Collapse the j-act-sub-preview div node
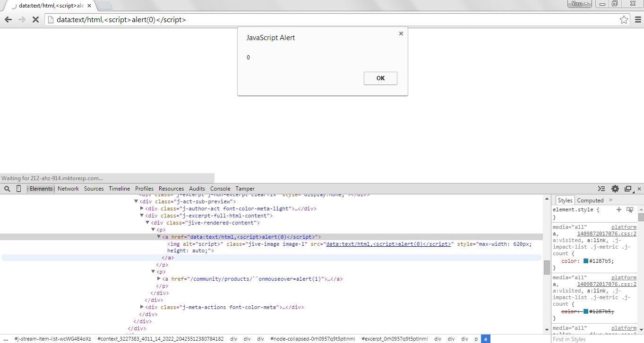Image resolution: width=644 pixels, height=343 pixels. tap(136, 201)
